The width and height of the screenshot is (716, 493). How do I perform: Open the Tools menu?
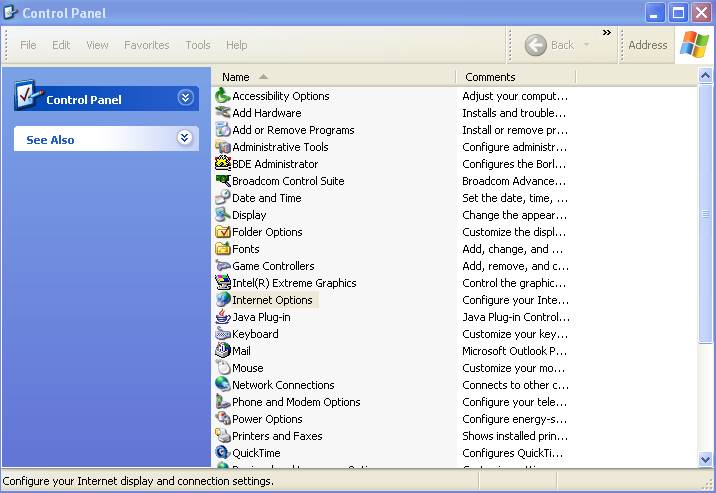pyautogui.click(x=198, y=45)
